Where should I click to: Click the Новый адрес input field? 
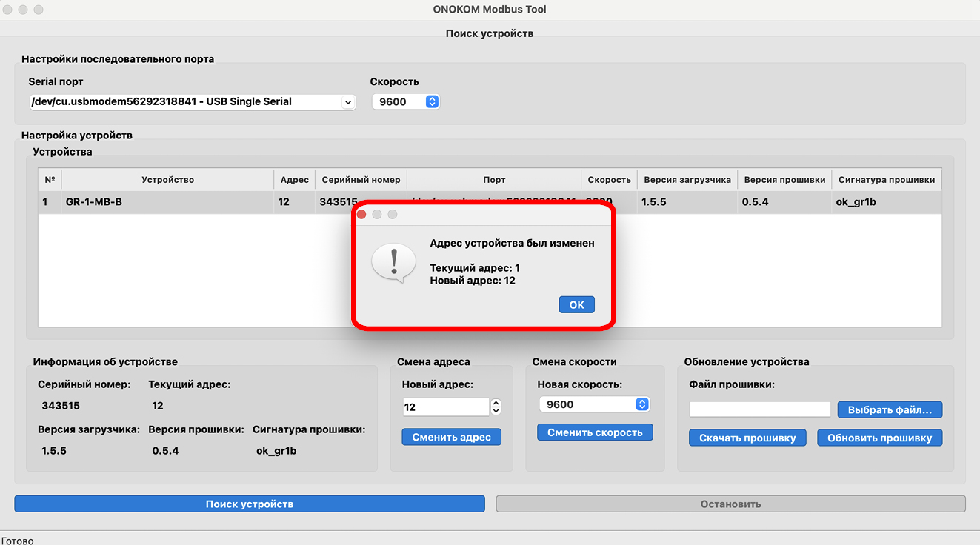pos(446,407)
